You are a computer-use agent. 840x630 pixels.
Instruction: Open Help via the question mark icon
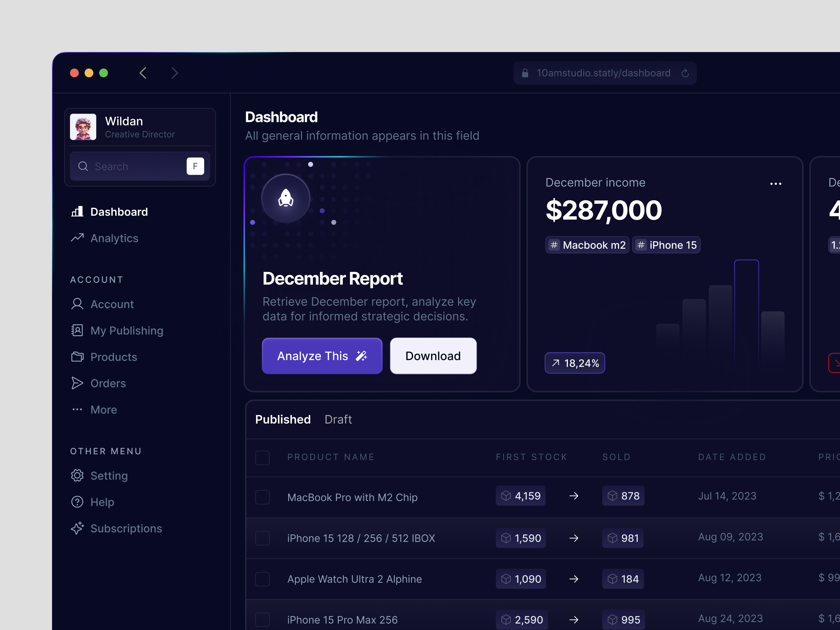point(77,502)
